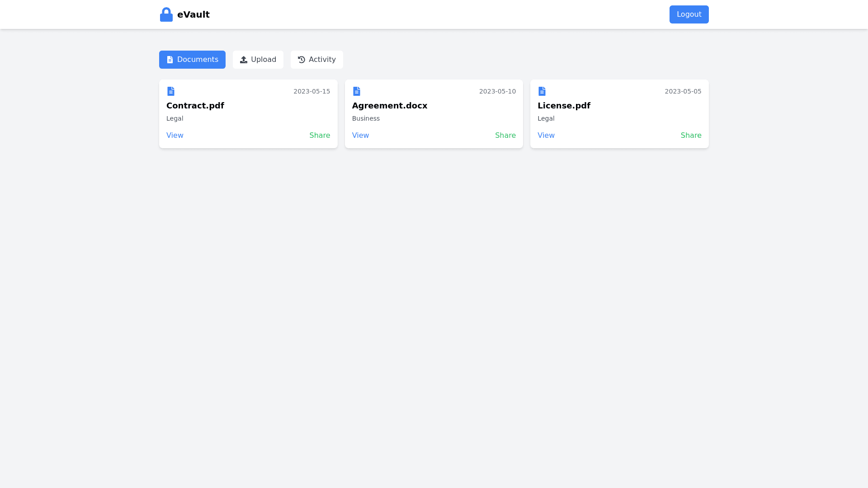Select the Contract.pdf card title
Viewport: 868px width, 488px height.
click(195, 106)
